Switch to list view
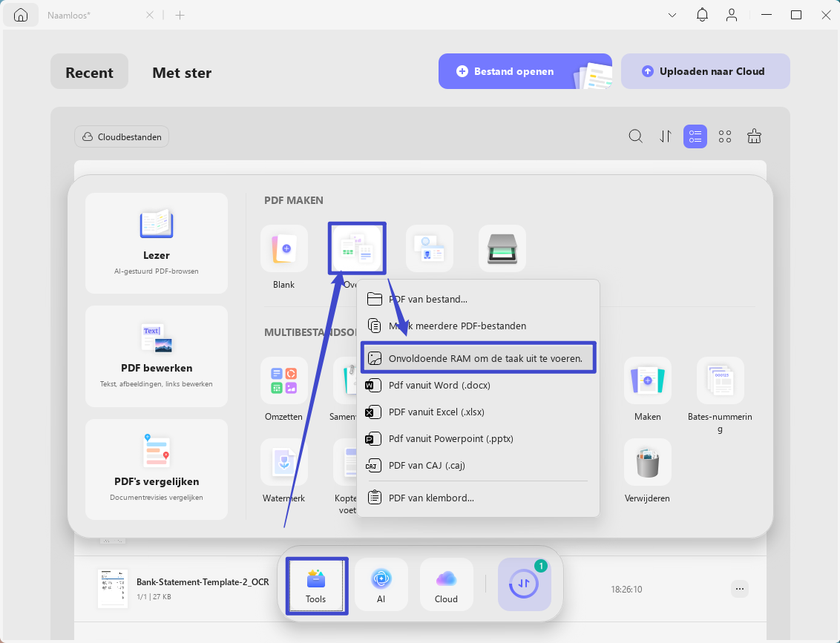The height and width of the screenshot is (643, 840). (695, 136)
